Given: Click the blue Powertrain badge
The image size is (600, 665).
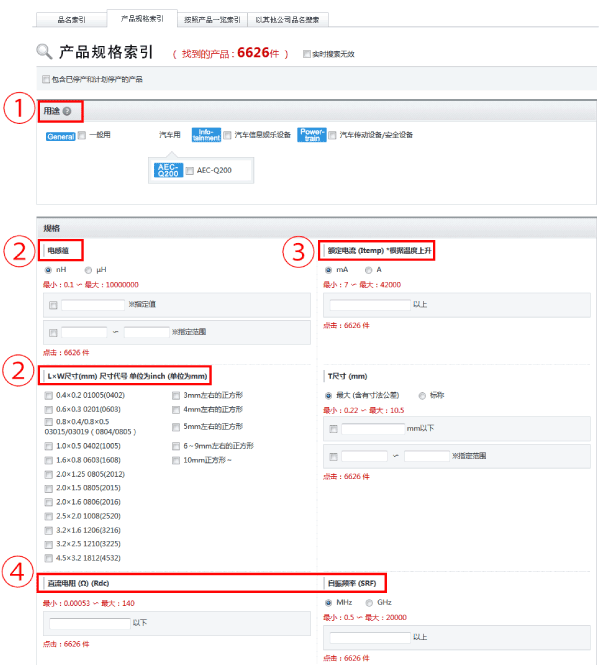Looking at the screenshot, I should coord(312,135).
